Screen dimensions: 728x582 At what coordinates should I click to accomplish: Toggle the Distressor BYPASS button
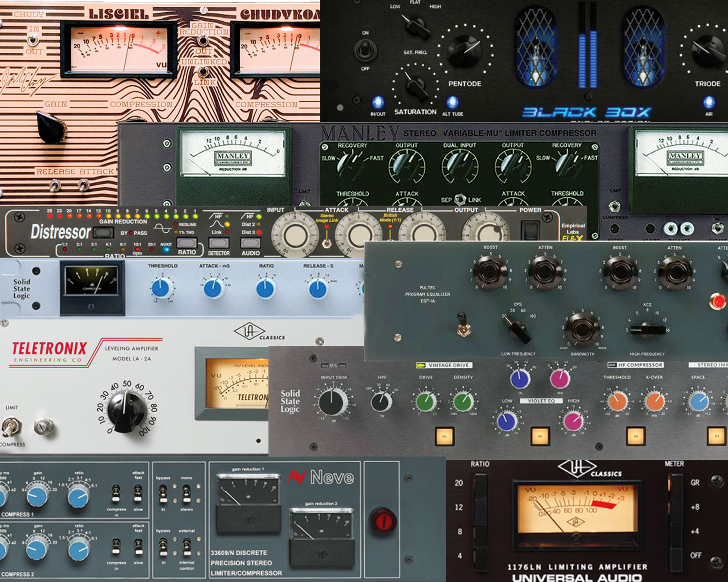click(x=103, y=232)
